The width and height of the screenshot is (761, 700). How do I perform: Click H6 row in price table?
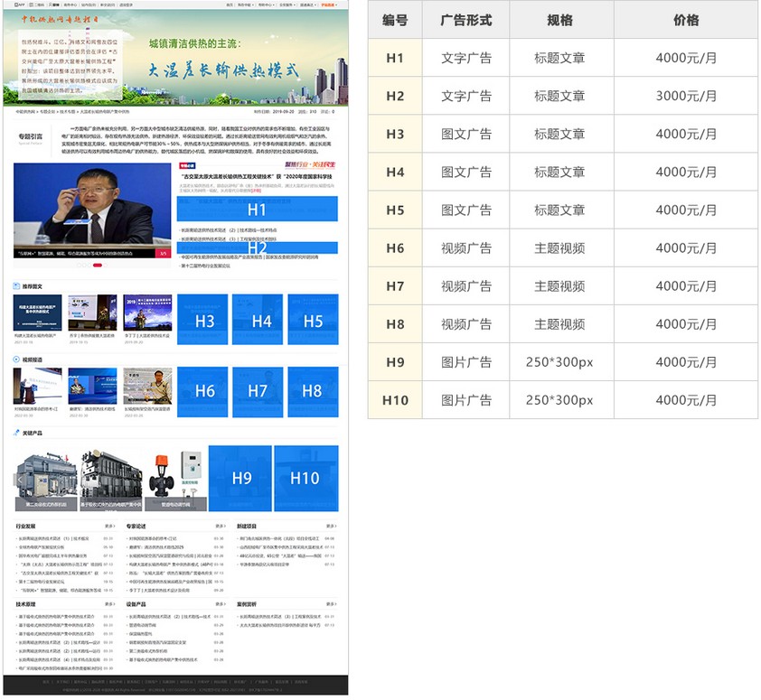pos(562,247)
